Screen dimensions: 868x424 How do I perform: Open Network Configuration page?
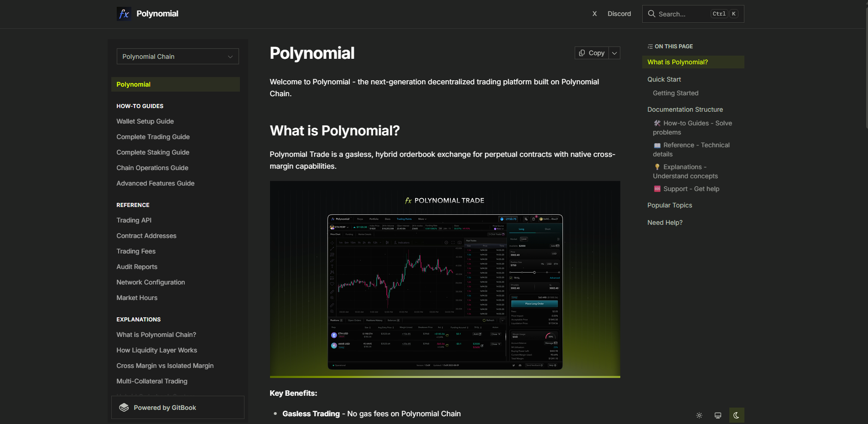(151, 282)
